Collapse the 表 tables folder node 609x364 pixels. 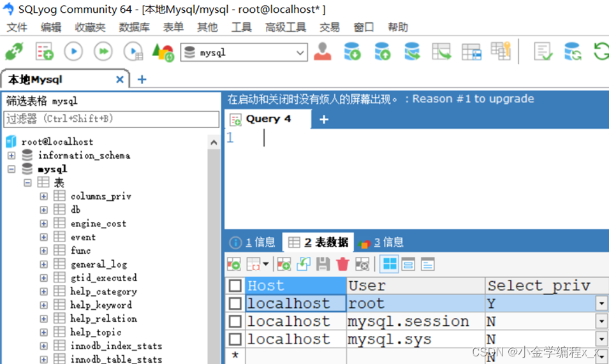pos(27,182)
